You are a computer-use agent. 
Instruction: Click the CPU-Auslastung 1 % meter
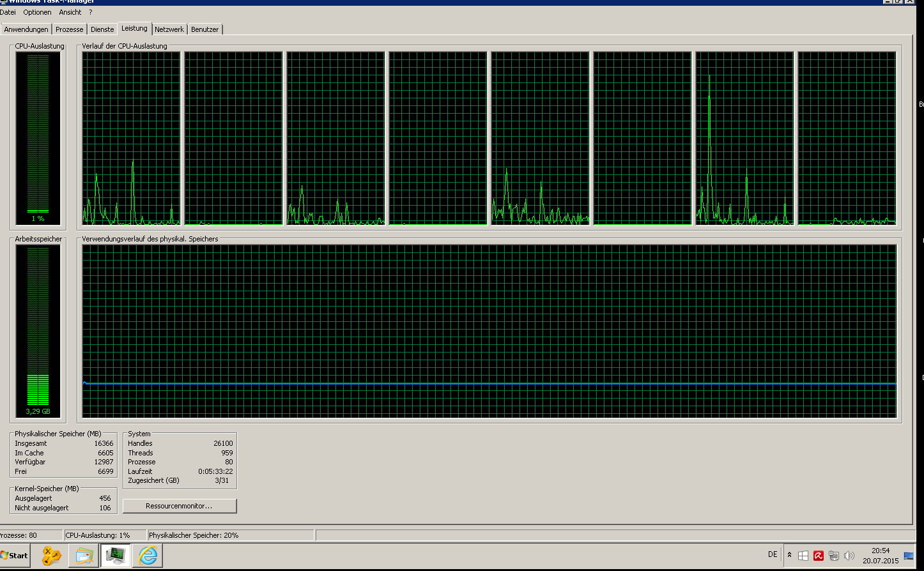click(38, 138)
